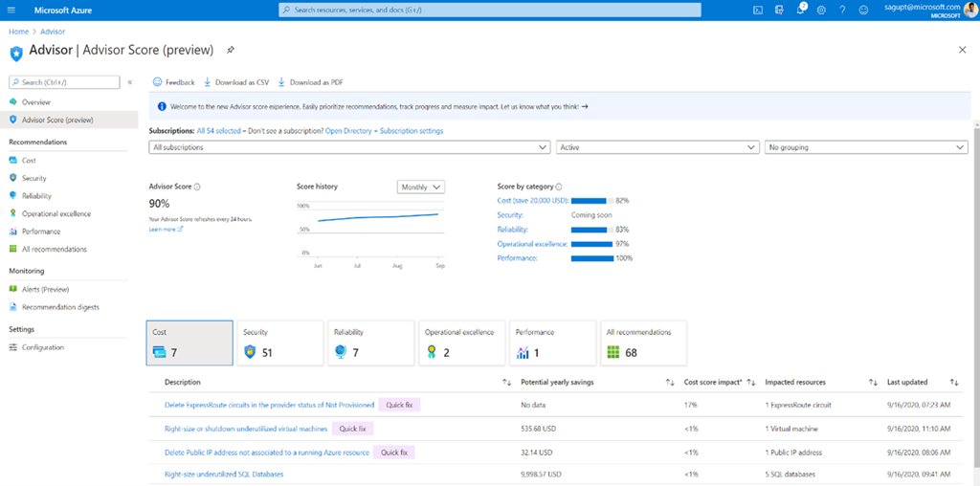Image resolution: width=980 pixels, height=486 pixels.
Task: Sort by Last updated arrows
Action: (x=954, y=383)
